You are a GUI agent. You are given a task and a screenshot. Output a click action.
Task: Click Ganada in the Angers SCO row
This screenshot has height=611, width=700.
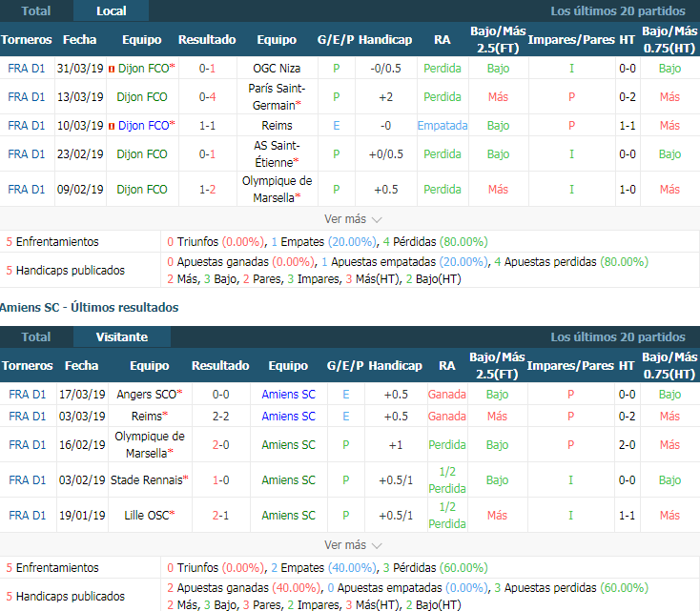point(447,394)
